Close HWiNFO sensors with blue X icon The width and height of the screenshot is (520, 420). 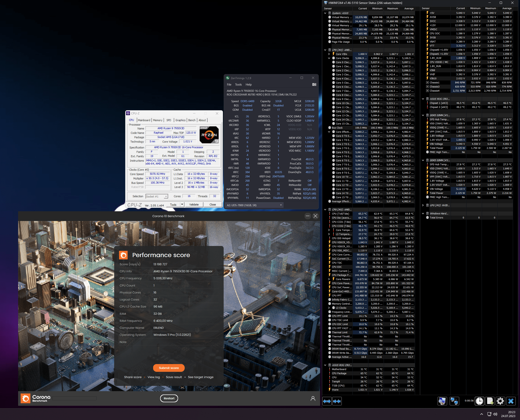pyautogui.click(x=511, y=401)
